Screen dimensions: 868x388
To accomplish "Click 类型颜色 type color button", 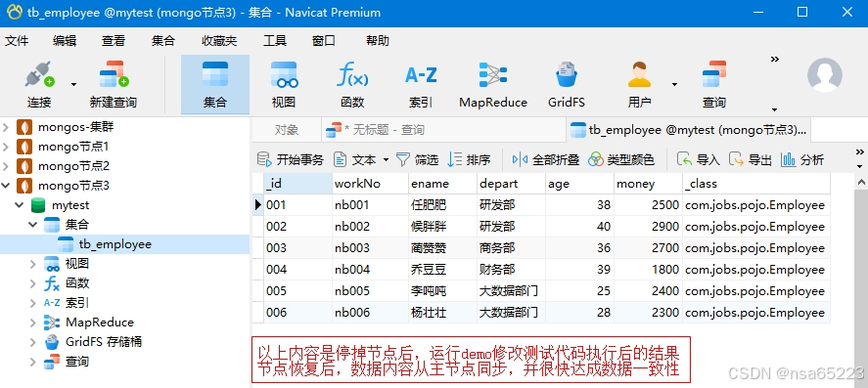I will [x=621, y=159].
